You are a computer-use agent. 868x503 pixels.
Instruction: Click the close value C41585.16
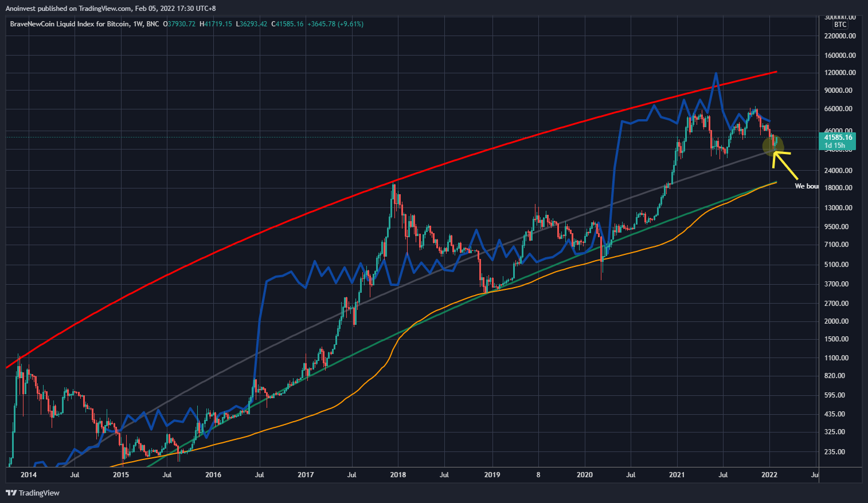click(287, 24)
